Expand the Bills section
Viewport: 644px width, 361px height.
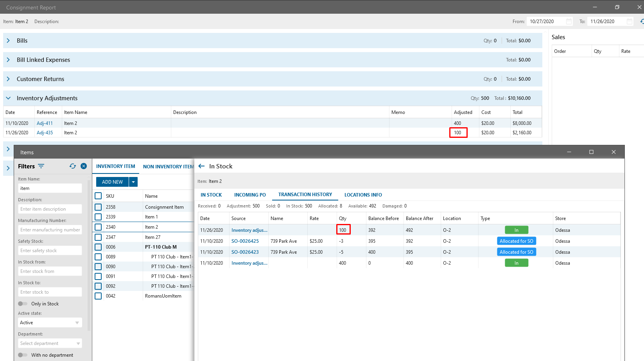8,41
